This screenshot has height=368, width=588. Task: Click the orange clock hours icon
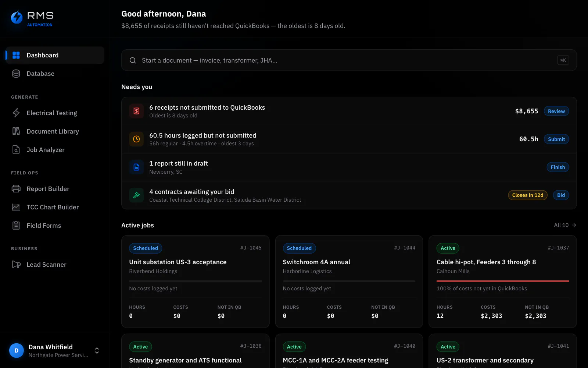(136, 139)
